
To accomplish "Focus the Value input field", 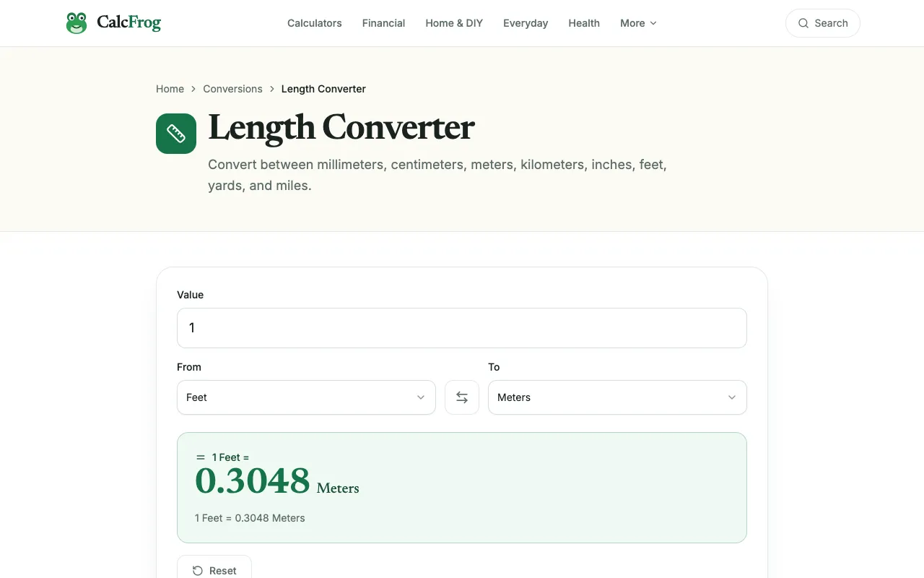I will point(462,328).
